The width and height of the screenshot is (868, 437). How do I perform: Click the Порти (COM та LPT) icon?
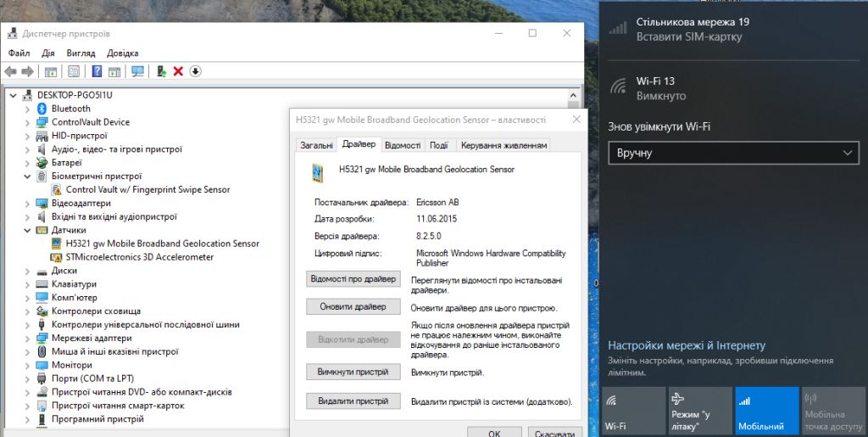[42, 378]
